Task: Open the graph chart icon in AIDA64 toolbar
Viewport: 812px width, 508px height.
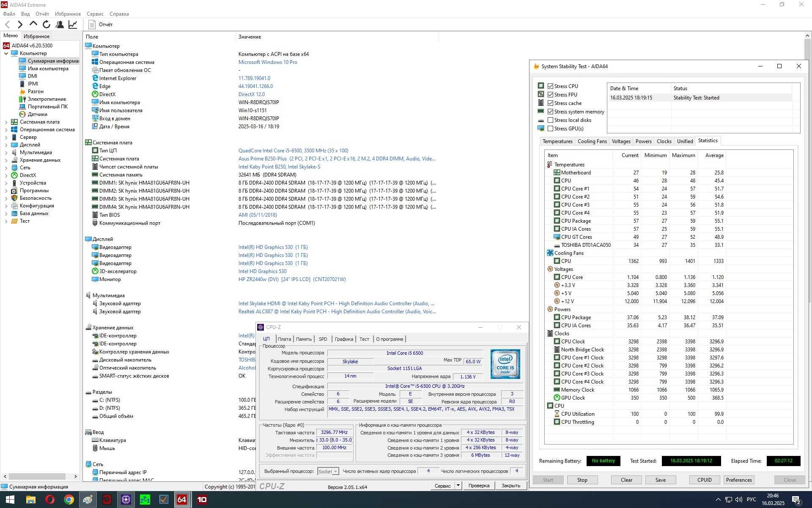Action: pos(73,25)
